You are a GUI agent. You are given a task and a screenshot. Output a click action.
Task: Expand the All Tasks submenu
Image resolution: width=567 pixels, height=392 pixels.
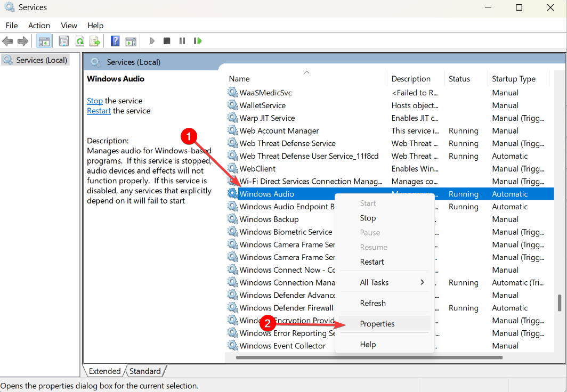coord(384,282)
